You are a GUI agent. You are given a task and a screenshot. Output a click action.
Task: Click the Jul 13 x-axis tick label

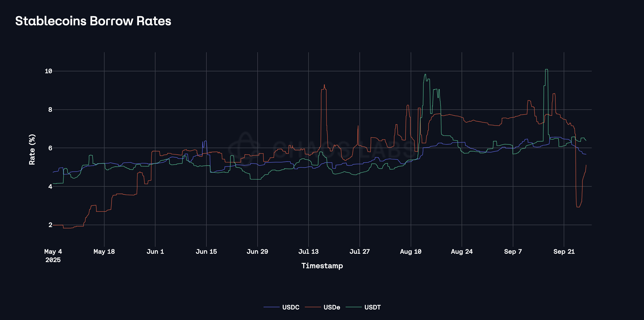pyautogui.click(x=308, y=252)
